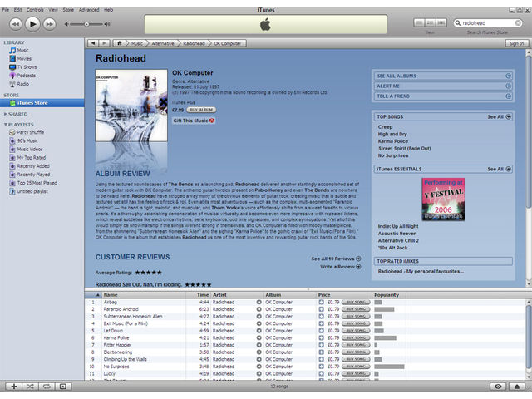This screenshot has width=532, height=399.
Task: Open the Controls menu
Action: point(35,10)
